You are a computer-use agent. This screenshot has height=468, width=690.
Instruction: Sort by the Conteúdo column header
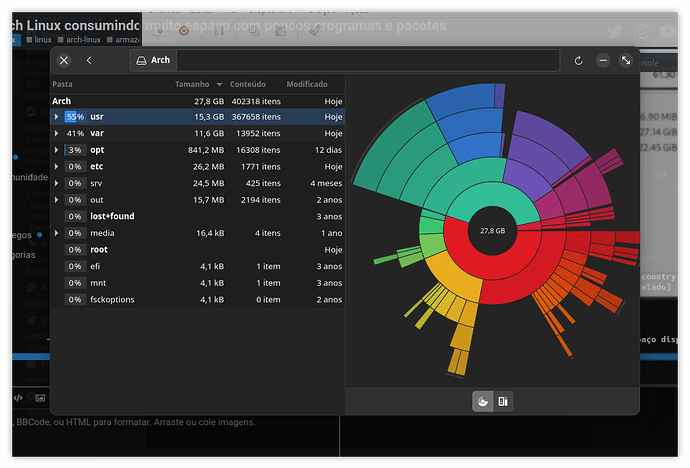[x=248, y=85]
